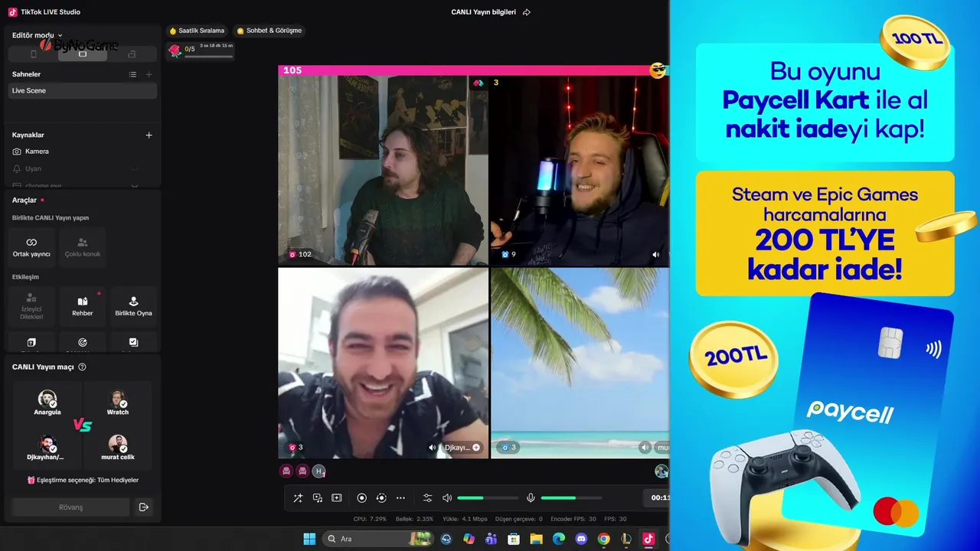The image size is (980, 551).
Task: Click the rose gift goal 0/5 widget
Action: pyautogui.click(x=201, y=51)
